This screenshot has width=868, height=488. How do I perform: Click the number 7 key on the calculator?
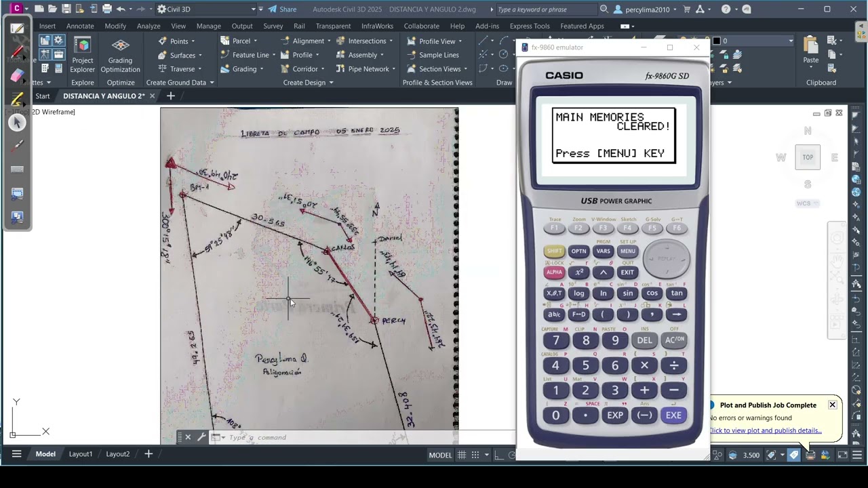pos(555,340)
